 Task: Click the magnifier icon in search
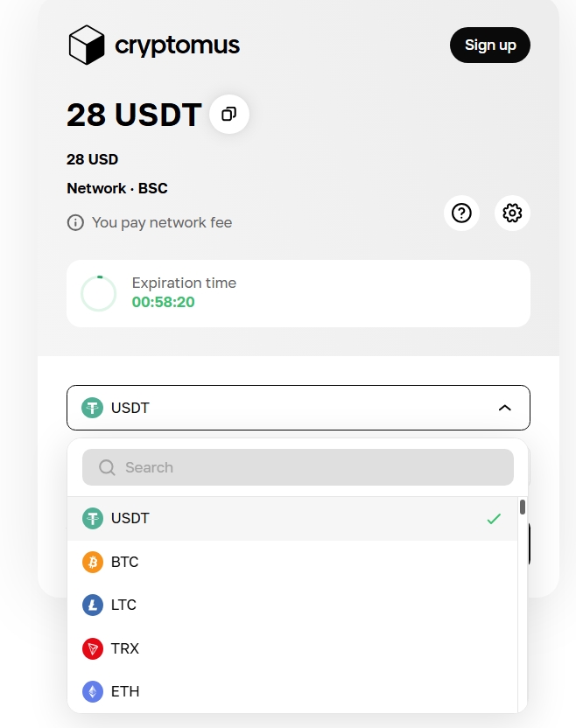click(107, 467)
